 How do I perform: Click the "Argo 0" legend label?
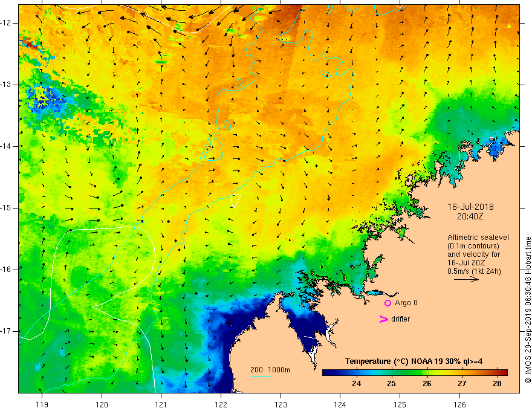(406, 303)
